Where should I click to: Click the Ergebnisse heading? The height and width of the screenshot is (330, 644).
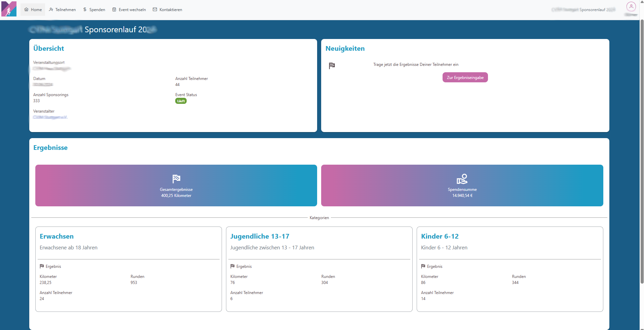click(x=50, y=148)
